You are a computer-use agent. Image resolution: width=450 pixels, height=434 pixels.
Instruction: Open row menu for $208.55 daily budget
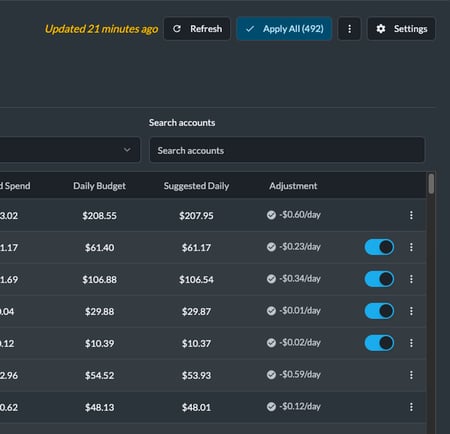pyautogui.click(x=411, y=215)
